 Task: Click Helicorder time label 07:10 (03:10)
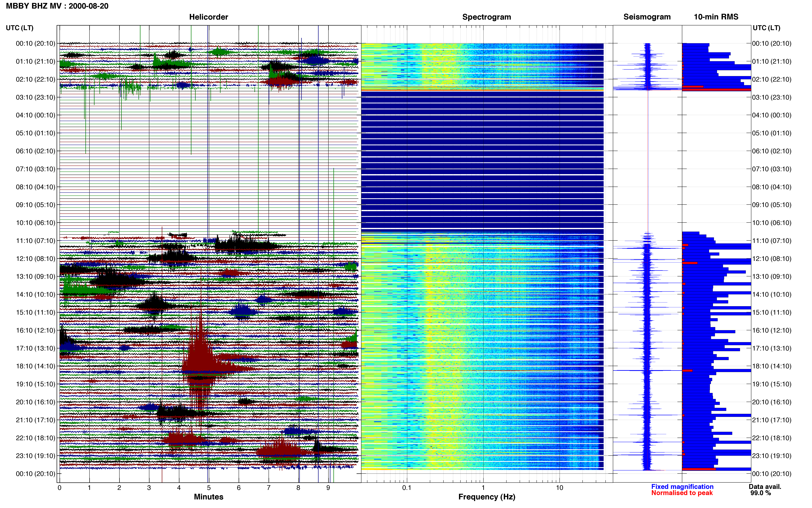36,169
